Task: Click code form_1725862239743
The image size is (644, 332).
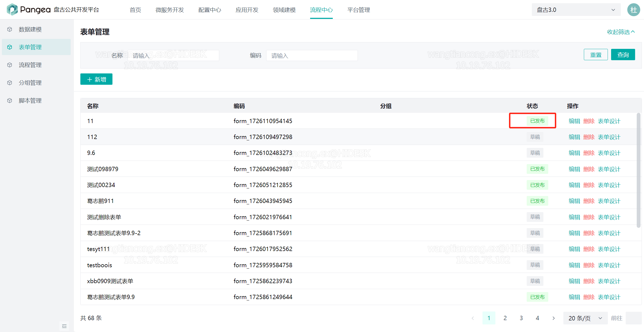Action: point(263,281)
